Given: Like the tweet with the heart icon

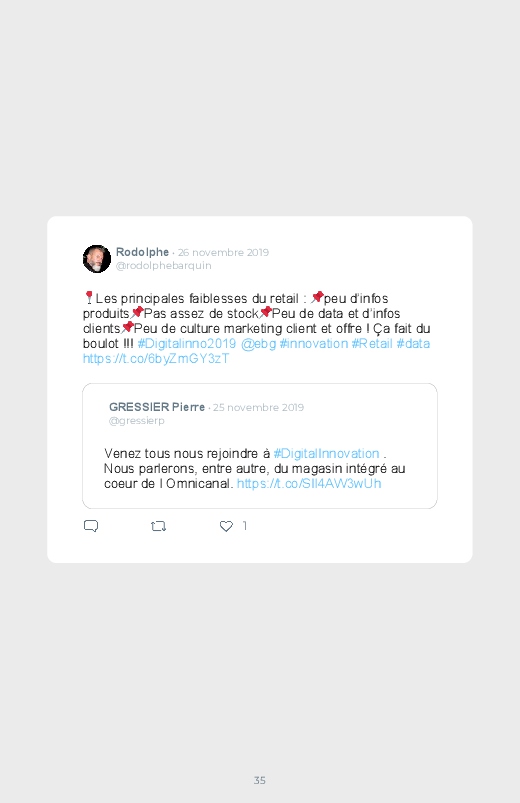Looking at the screenshot, I should pos(226,526).
